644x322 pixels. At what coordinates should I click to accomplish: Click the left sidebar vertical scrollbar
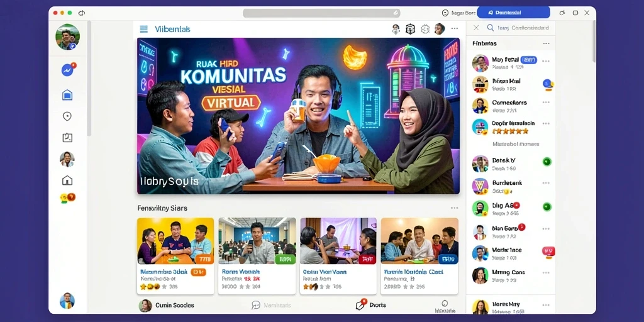point(89,78)
